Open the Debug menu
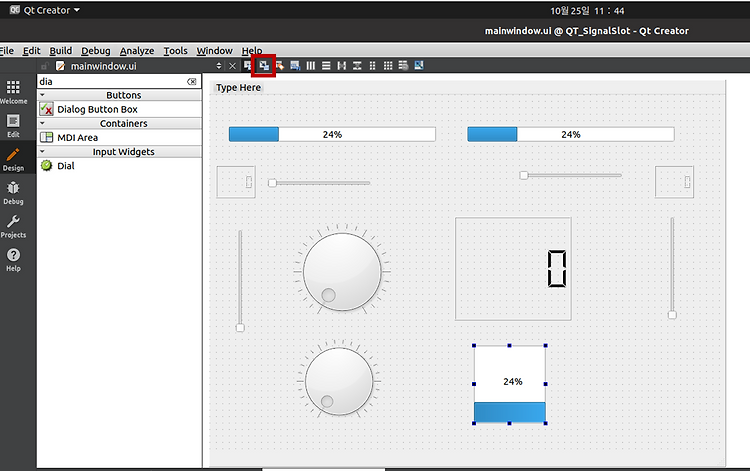This screenshot has height=471, width=750. point(96,51)
